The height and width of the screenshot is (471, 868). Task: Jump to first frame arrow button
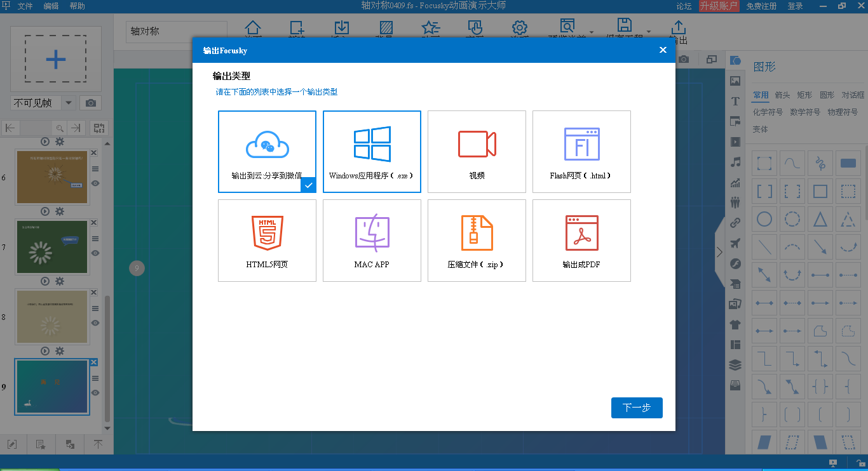click(x=10, y=128)
